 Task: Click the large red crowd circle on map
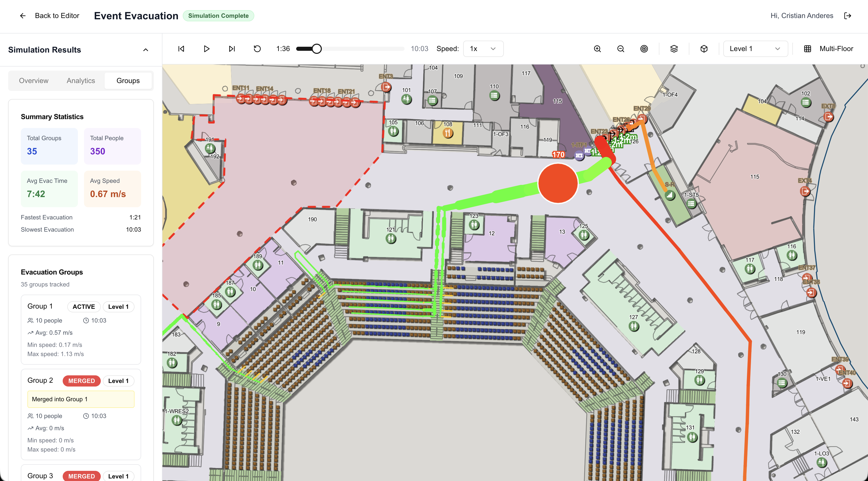pos(558,183)
